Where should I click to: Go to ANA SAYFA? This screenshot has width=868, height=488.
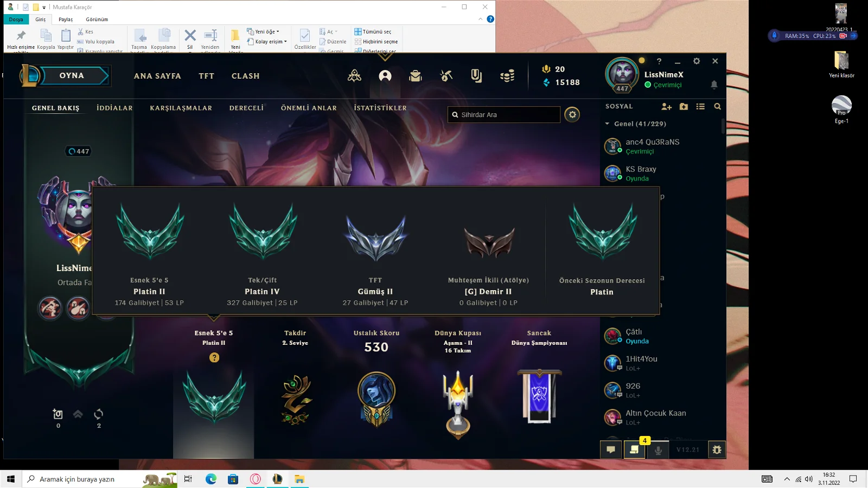pyautogui.click(x=157, y=76)
